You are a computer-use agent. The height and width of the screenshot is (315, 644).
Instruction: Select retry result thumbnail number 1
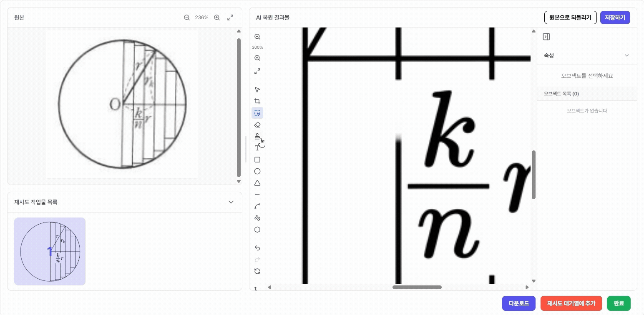click(x=50, y=251)
